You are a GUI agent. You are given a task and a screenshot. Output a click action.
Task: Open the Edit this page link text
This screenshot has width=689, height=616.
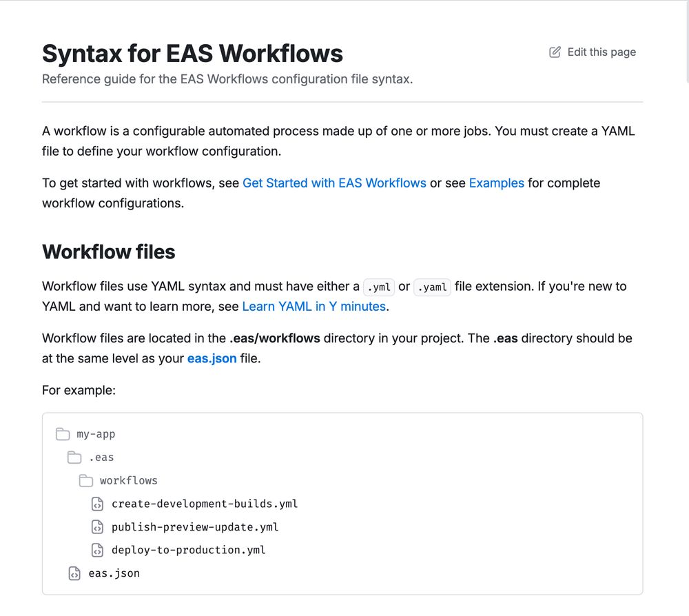[601, 52]
